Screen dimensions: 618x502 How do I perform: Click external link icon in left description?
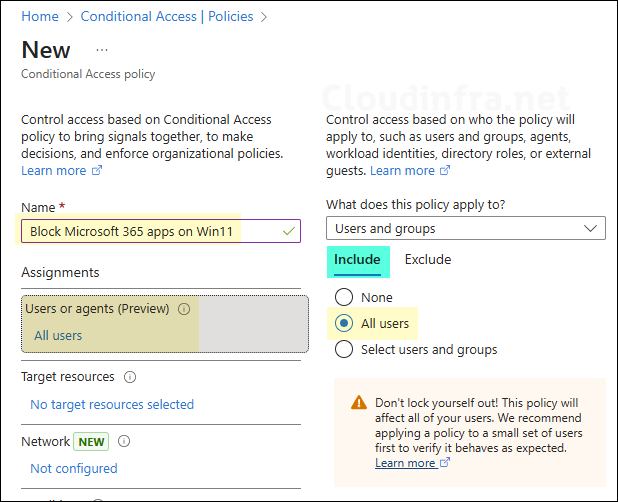click(97, 171)
